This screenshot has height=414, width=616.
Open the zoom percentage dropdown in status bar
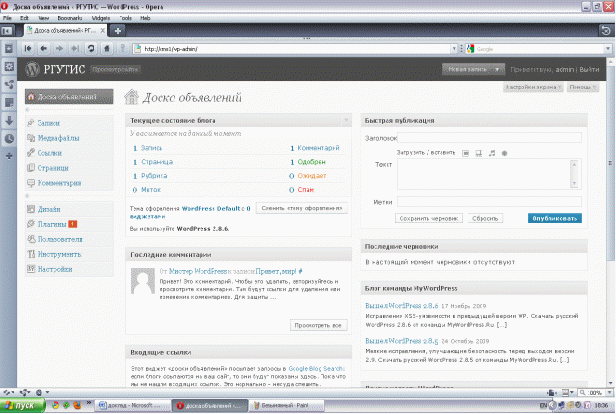(609, 392)
